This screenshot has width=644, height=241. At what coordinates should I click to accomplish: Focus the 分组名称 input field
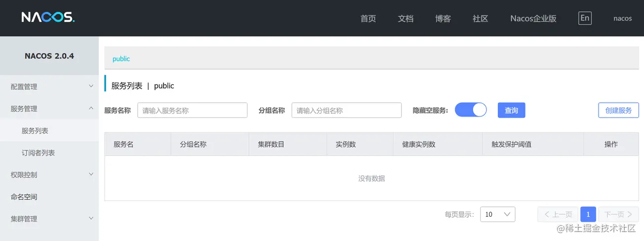tap(346, 111)
